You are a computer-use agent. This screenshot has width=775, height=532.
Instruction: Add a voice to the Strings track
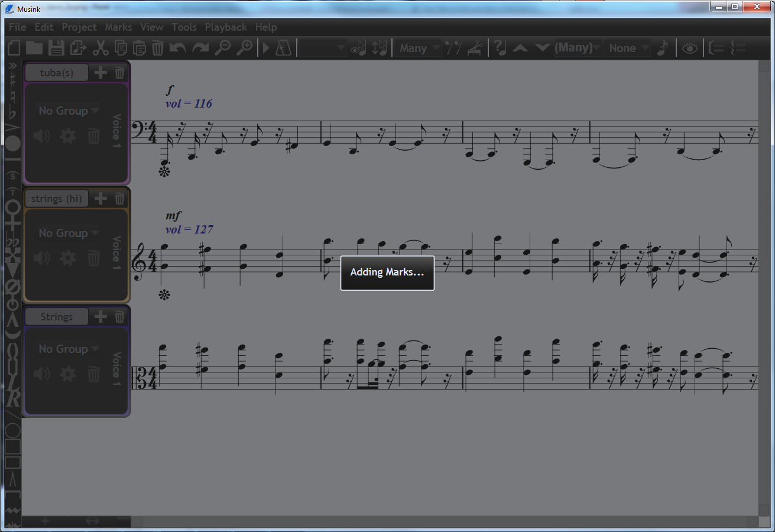point(99,316)
